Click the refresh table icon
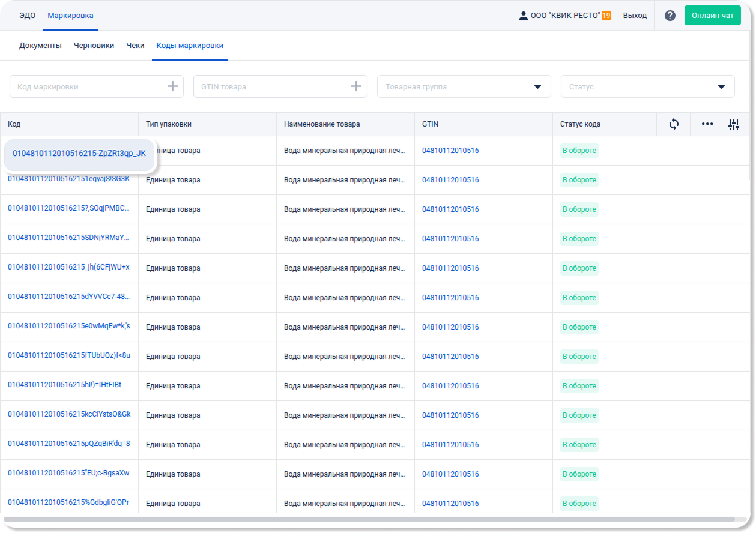The image size is (756, 533). 674,124
